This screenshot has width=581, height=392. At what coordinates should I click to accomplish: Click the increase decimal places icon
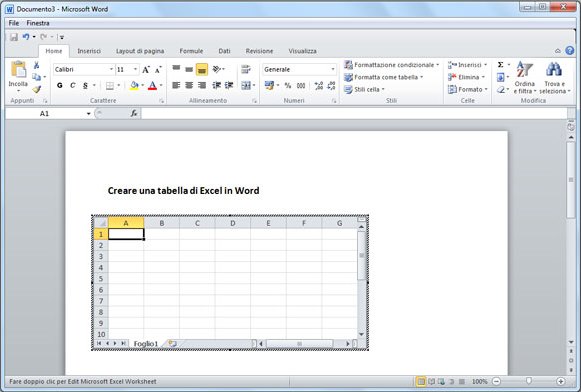(319, 86)
